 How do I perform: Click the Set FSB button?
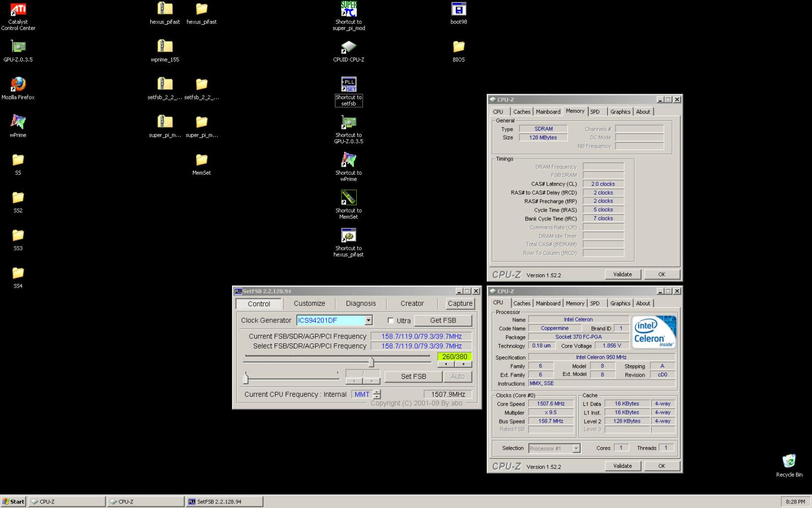coord(414,376)
